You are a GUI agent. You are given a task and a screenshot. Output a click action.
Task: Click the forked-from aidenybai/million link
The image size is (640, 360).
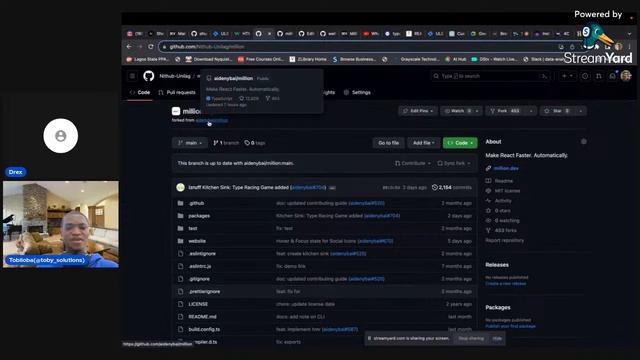click(x=212, y=120)
